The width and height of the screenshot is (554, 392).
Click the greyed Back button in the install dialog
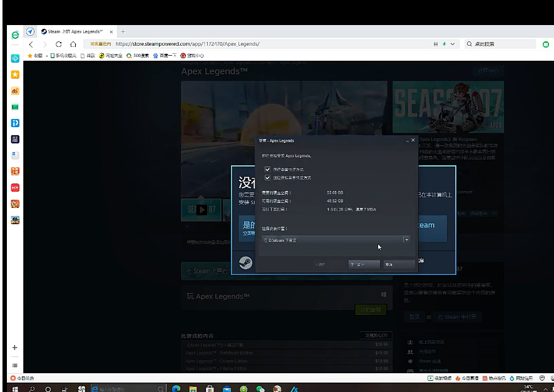tap(320, 264)
